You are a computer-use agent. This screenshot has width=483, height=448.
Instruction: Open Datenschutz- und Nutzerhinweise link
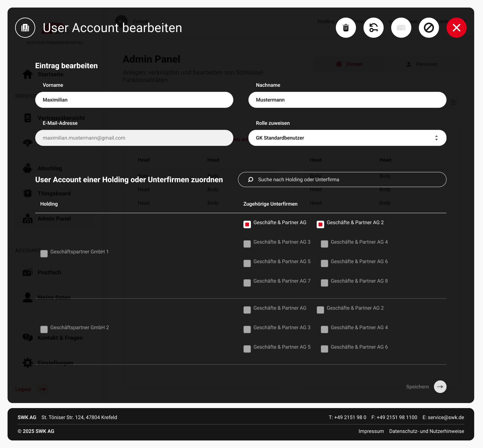coord(426,431)
